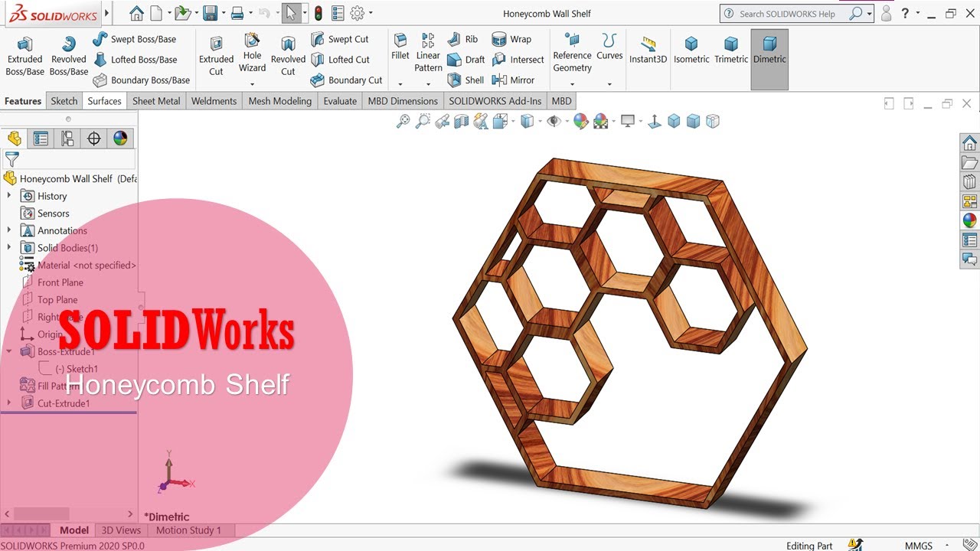The width and height of the screenshot is (980, 551).
Task: Select the Mirror feature
Action: click(x=513, y=80)
